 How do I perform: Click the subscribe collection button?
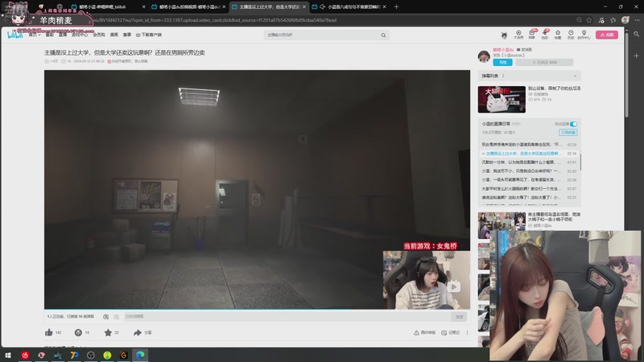568,132
